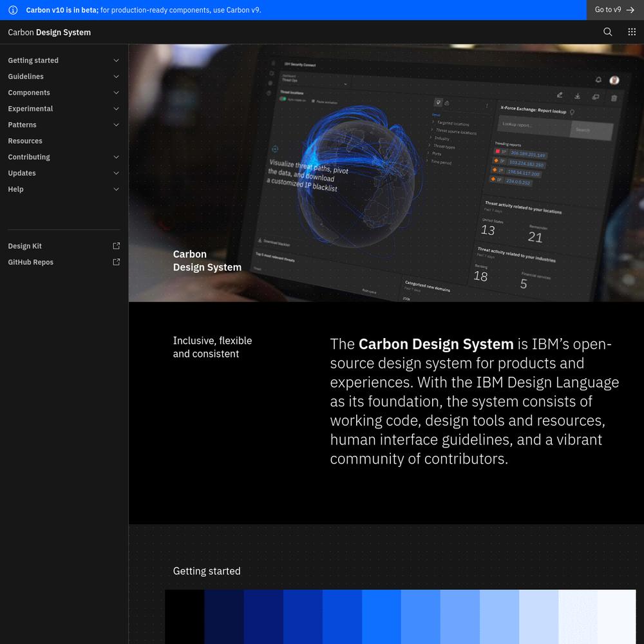Open the Contributing sidebar menu
644x644 pixels.
point(64,157)
